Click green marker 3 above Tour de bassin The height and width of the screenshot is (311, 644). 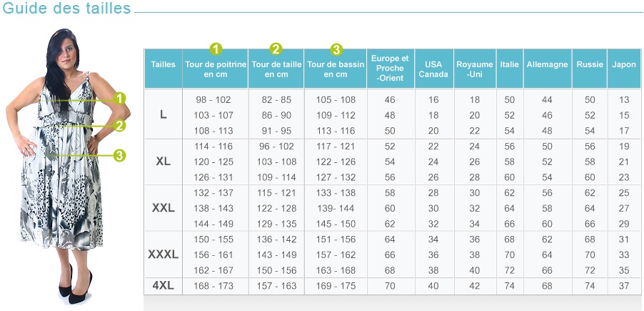coord(336,50)
